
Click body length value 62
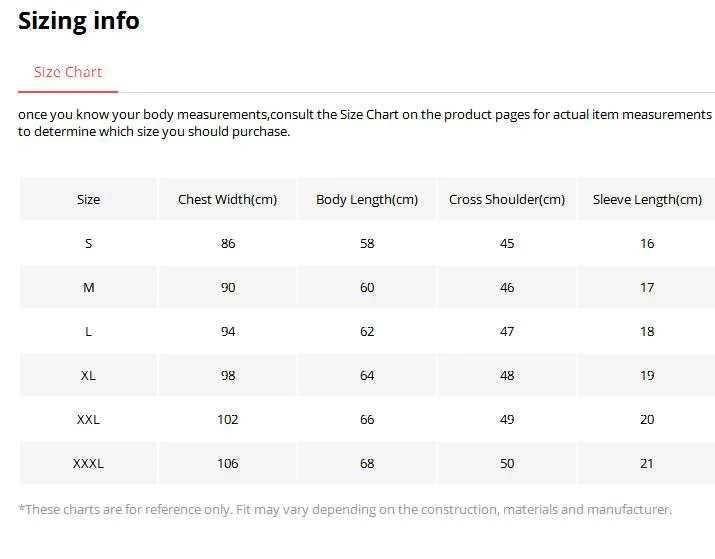coord(367,331)
